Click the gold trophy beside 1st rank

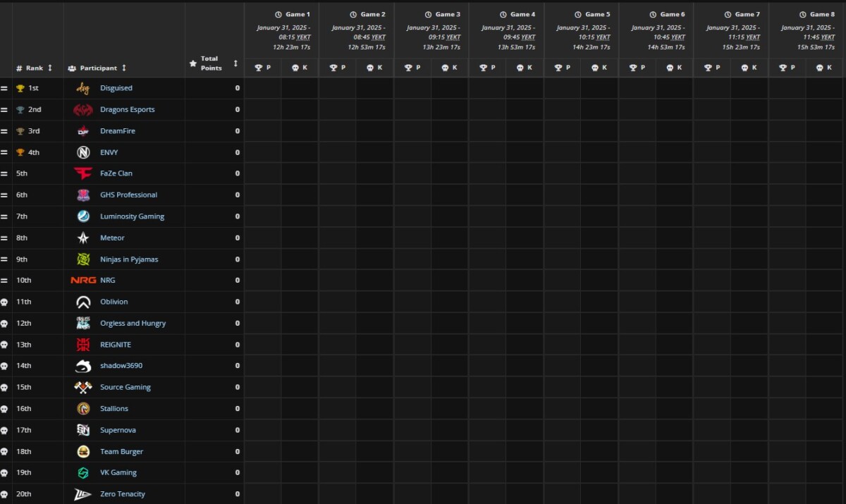point(20,89)
